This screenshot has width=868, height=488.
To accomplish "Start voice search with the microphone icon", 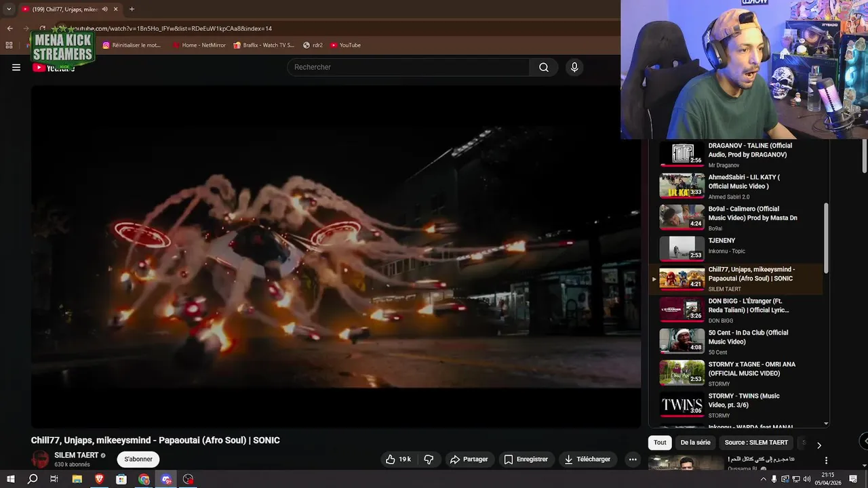I will click(x=574, y=67).
